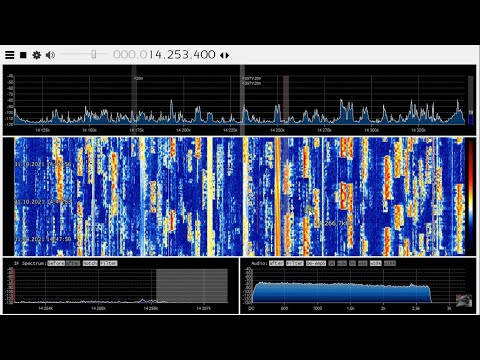Step frequency up with right arrow

coord(227,55)
